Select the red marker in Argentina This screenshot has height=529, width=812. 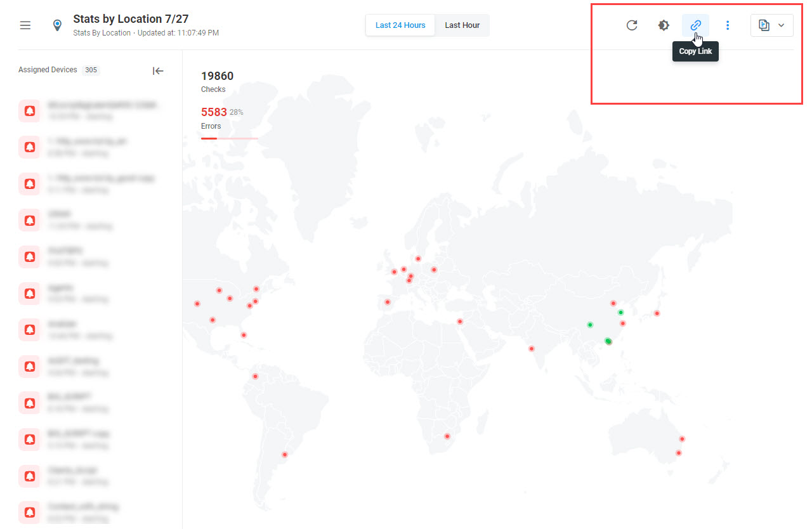click(x=284, y=454)
